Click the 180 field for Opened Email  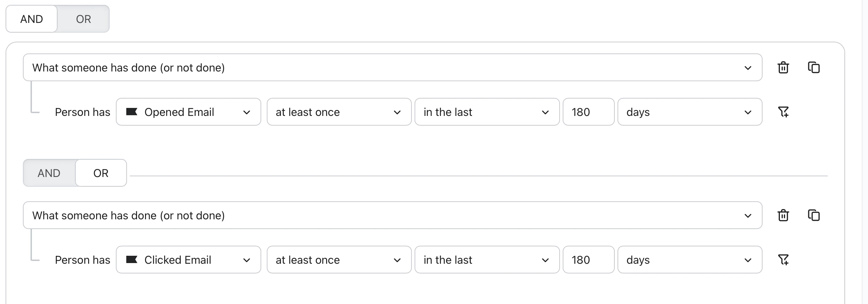(588, 112)
